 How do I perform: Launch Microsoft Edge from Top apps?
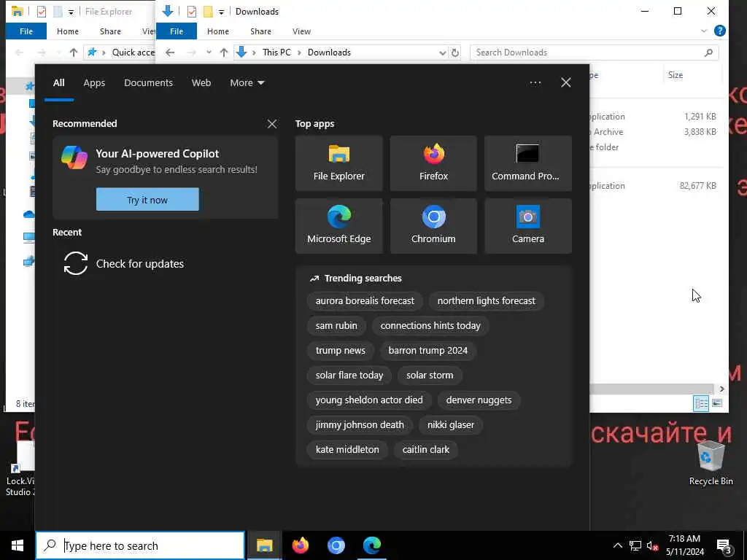(338, 226)
